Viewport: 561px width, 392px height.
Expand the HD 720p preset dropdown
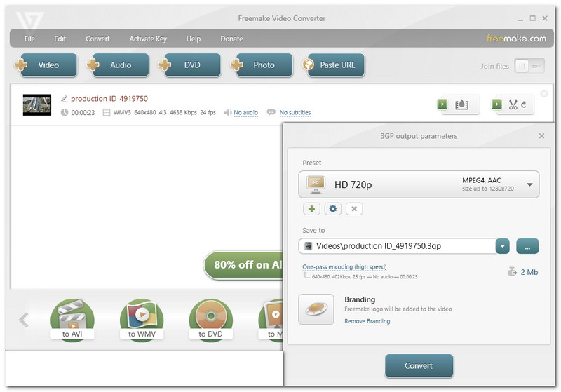(x=529, y=185)
